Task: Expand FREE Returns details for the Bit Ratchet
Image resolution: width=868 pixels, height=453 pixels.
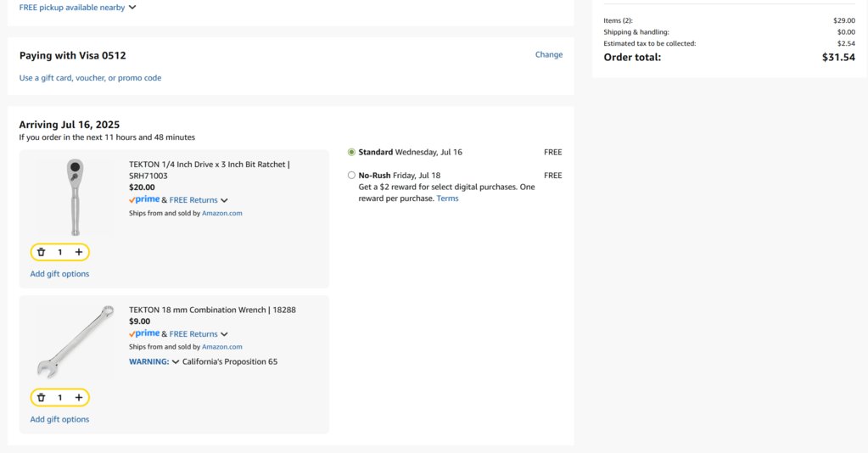Action: [x=224, y=200]
